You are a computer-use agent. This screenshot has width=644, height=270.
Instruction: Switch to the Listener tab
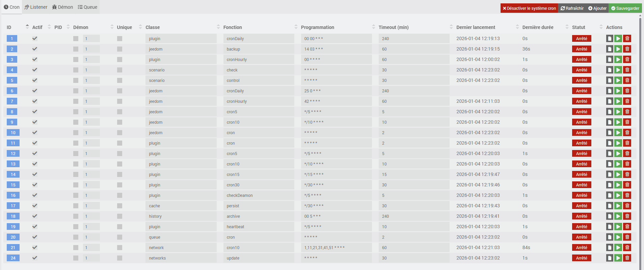tap(36, 7)
